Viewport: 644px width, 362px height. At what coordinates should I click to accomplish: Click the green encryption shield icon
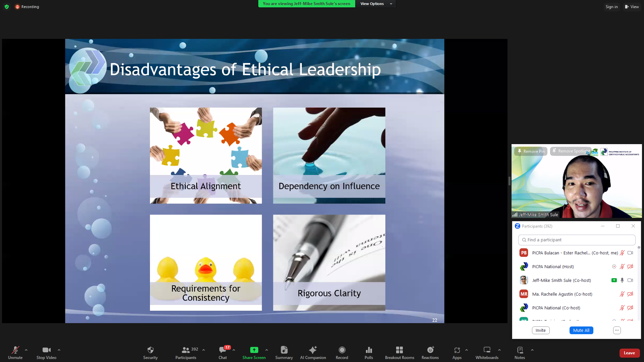(x=7, y=7)
